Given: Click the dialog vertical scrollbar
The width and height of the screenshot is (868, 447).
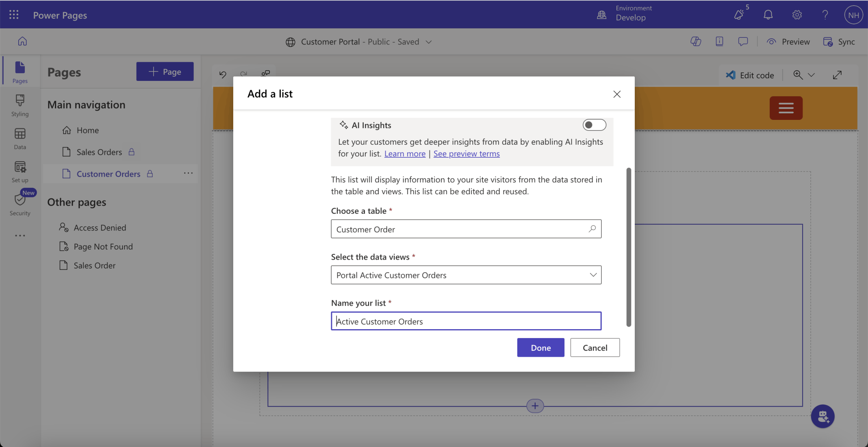Looking at the screenshot, I should 628,247.
